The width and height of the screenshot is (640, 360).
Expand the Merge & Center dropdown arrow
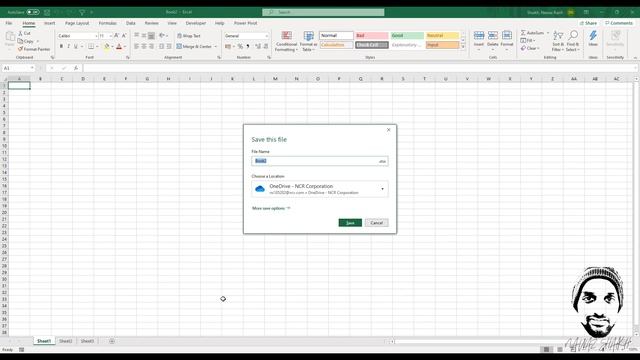[x=216, y=47]
